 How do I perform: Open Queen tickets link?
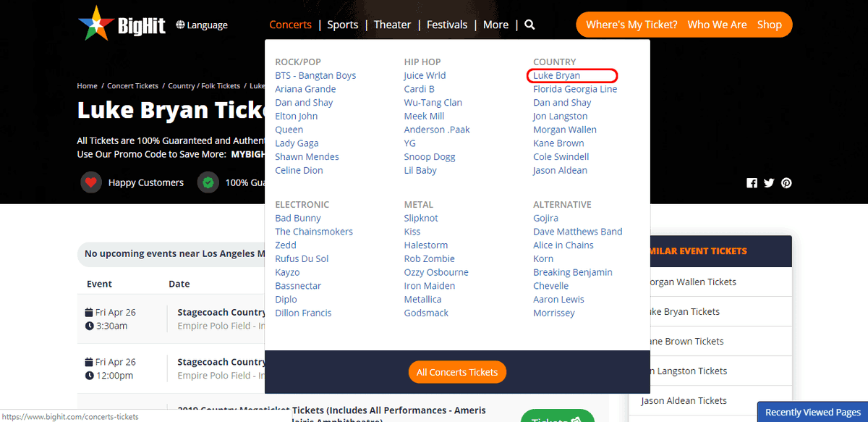289,130
